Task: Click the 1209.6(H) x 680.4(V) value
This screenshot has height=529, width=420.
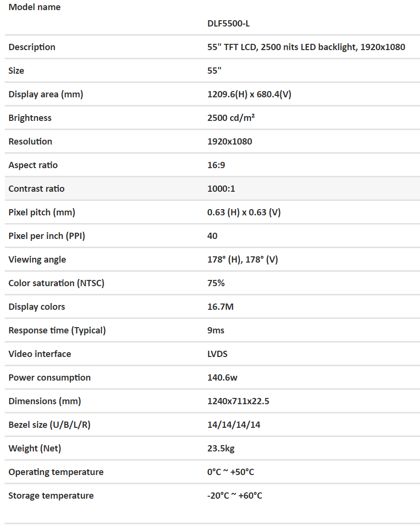Action: pyautogui.click(x=249, y=94)
